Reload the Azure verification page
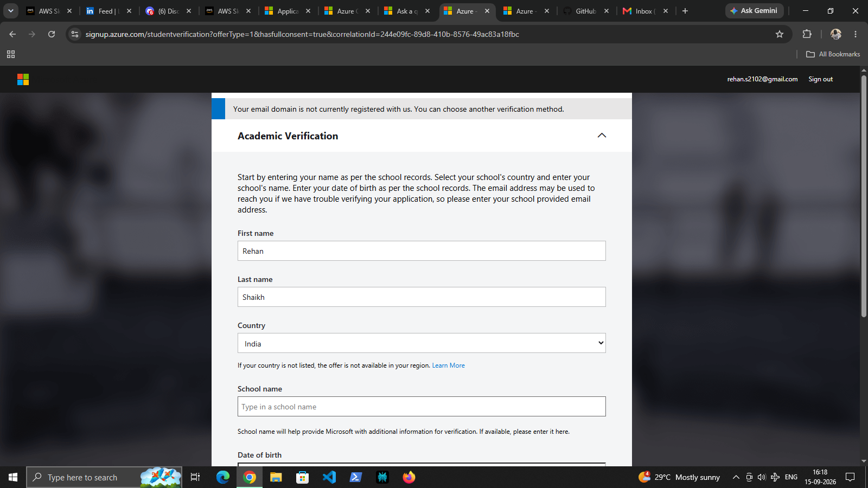 click(52, 34)
